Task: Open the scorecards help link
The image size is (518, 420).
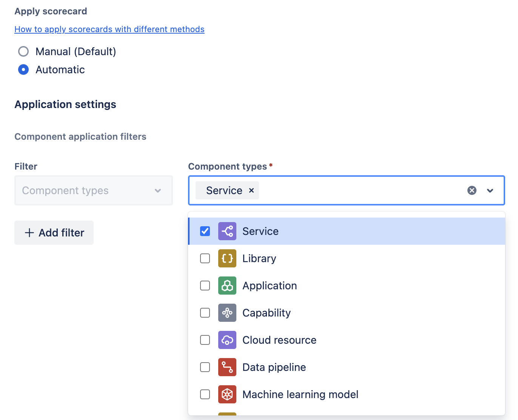Action: click(109, 29)
